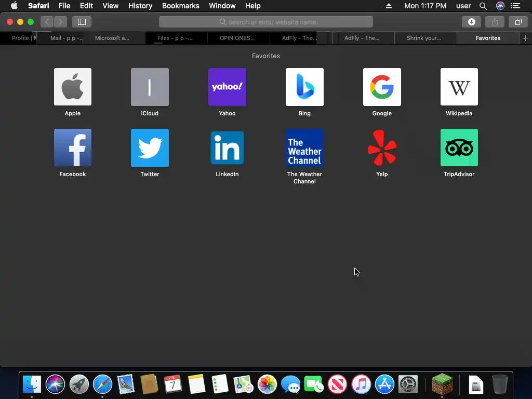Open the Window menu

coord(222,6)
